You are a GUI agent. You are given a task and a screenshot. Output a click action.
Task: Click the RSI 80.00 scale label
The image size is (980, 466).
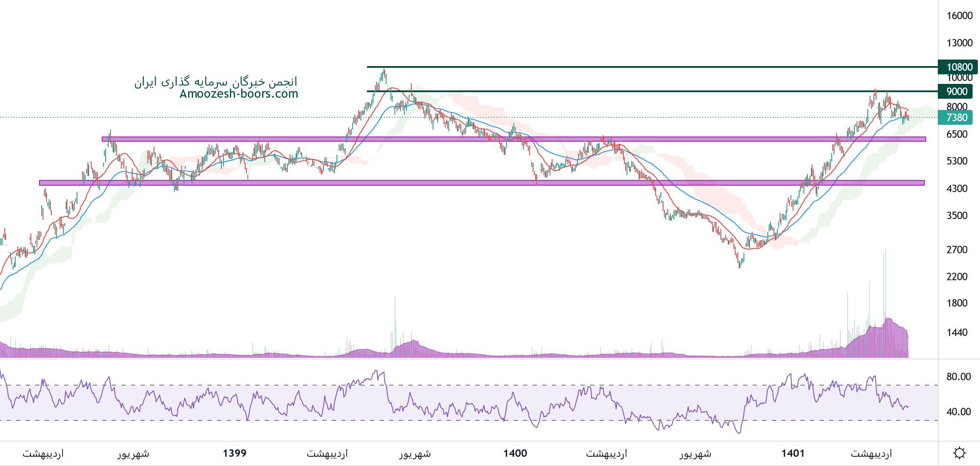coord(958,376)
